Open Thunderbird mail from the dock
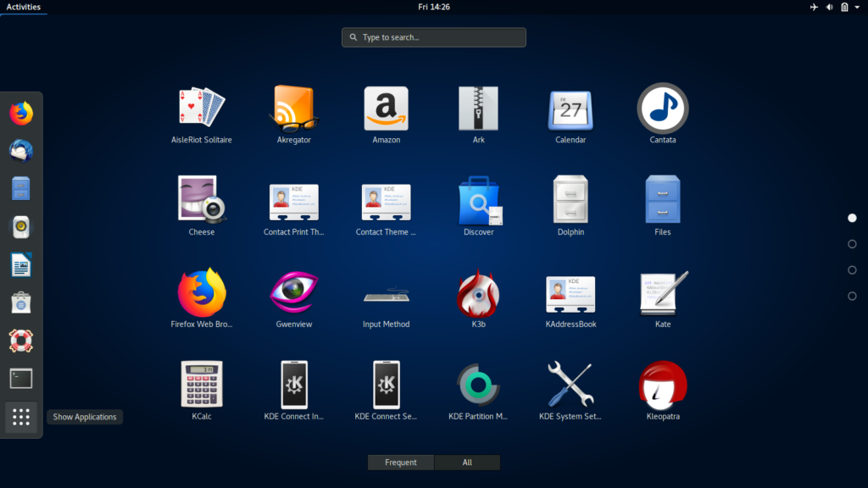 (x=21, y=151)
